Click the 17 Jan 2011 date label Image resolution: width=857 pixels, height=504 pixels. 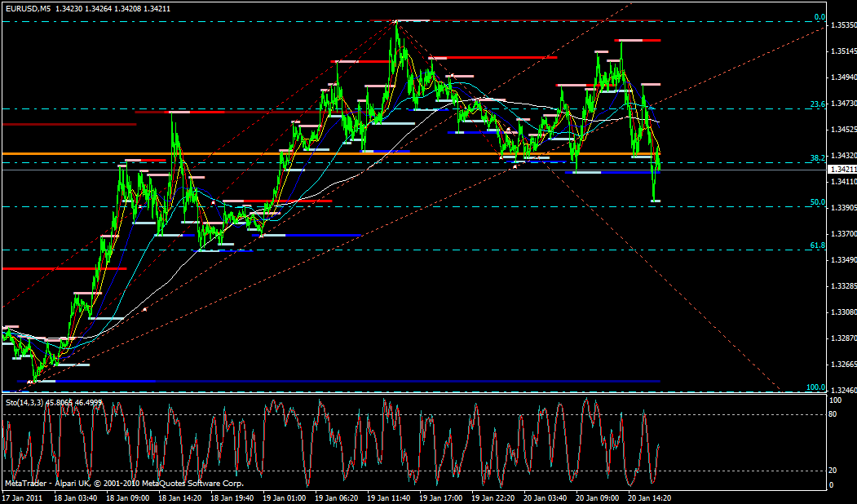click(x=23, y=496)
